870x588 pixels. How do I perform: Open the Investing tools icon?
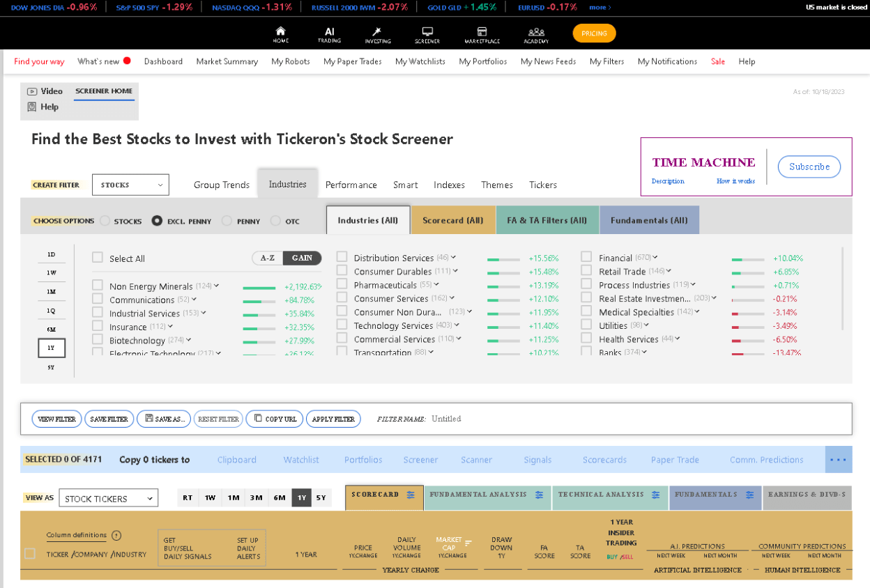tap(377, 31)
